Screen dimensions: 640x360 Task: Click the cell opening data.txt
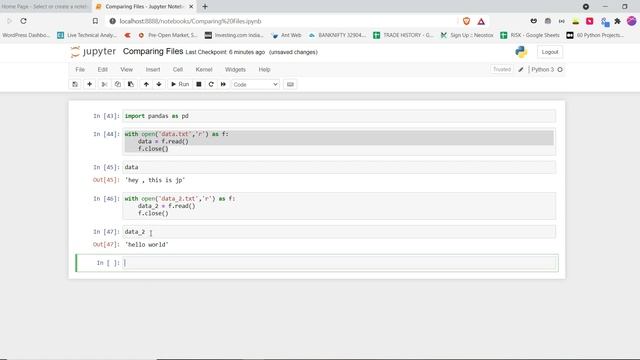tap(339, 141)
